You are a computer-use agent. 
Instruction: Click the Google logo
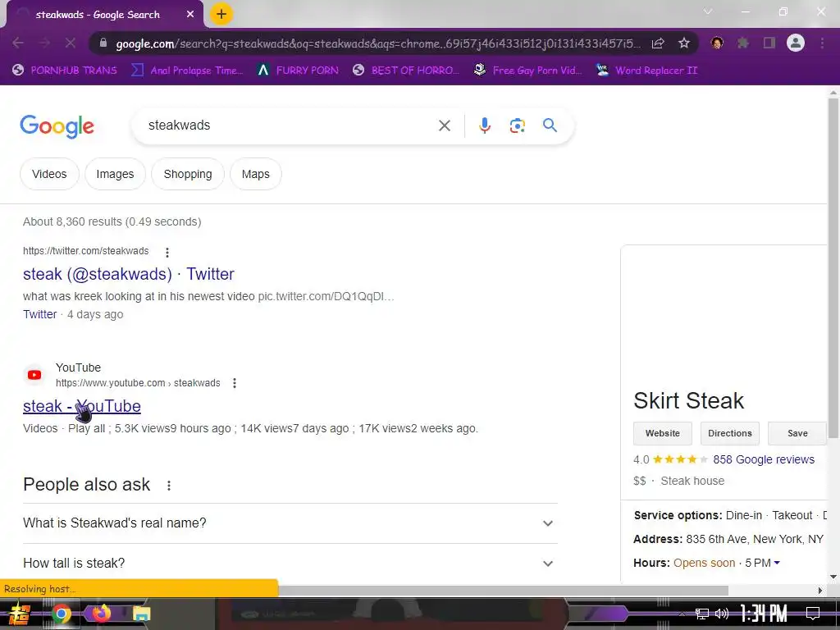point(57,126)
